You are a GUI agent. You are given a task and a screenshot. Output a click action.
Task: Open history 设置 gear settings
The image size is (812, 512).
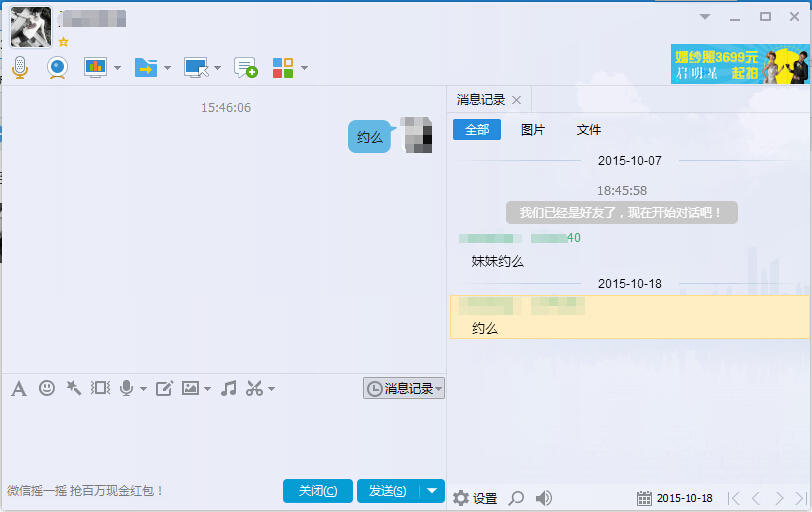[x=475, y=498]
